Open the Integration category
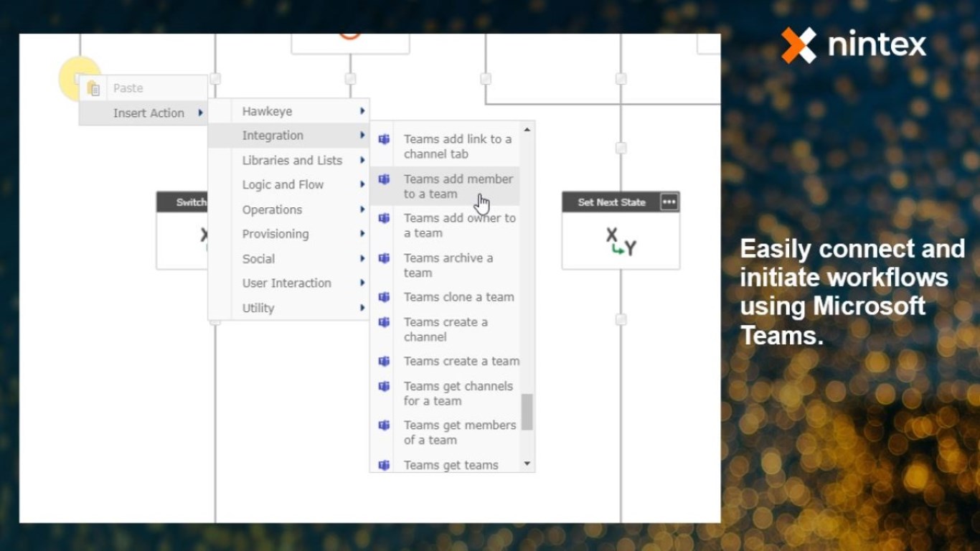Screen dimensions: 980x551 [288, 136]
